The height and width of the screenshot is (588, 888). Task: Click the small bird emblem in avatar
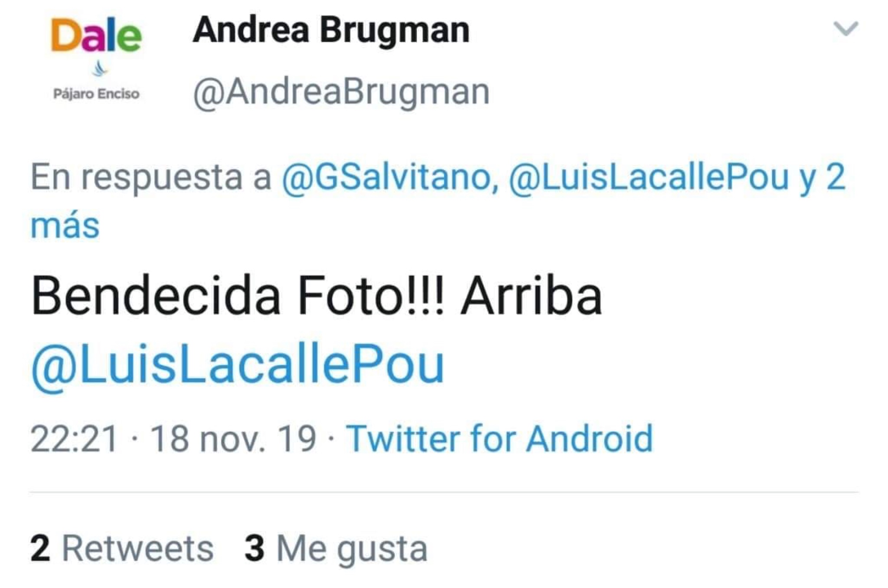click(x=100, y=69)
